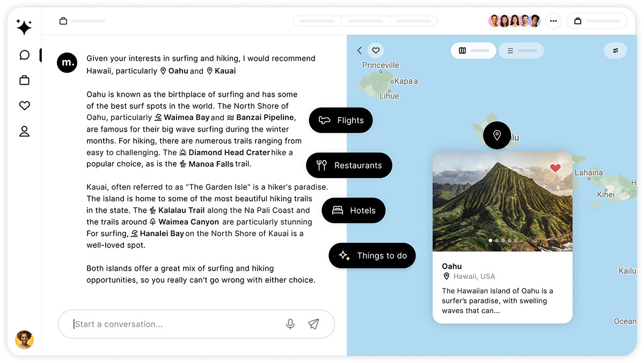Search flights with the Flights button
The height and width of the screenshot is (363, 644).
pos(340,120)
